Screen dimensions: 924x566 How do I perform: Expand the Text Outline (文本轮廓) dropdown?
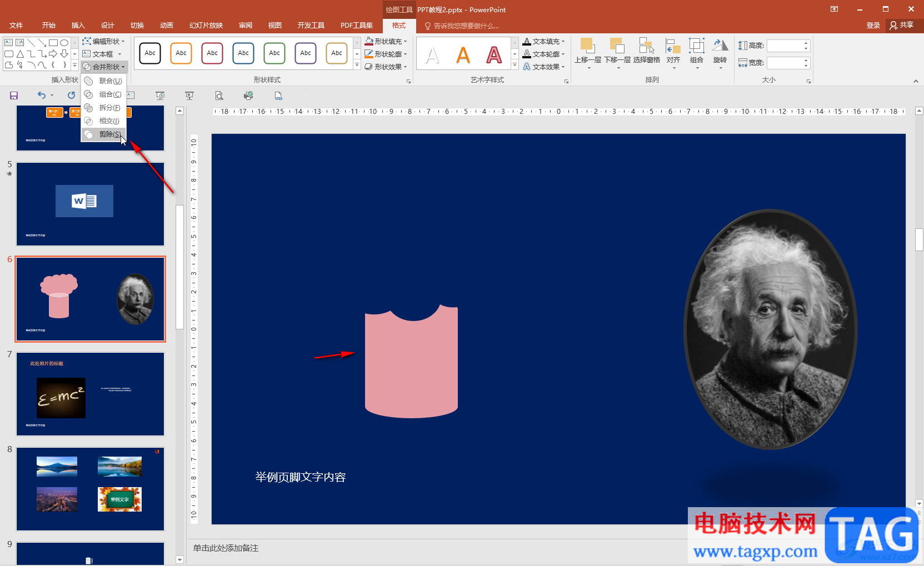(544, 54)
